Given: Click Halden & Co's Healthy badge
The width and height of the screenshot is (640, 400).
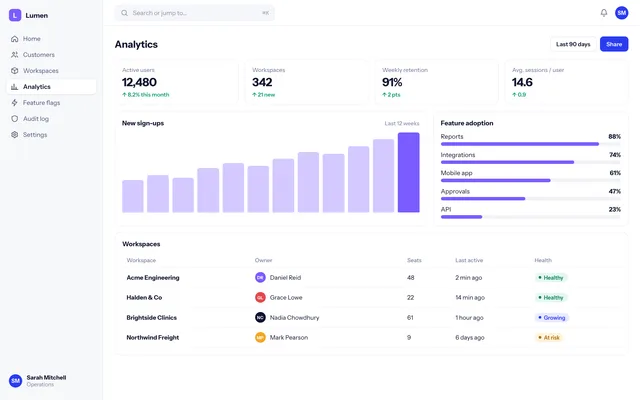Looking at the screenshot, I should click(x=551, y=298).
